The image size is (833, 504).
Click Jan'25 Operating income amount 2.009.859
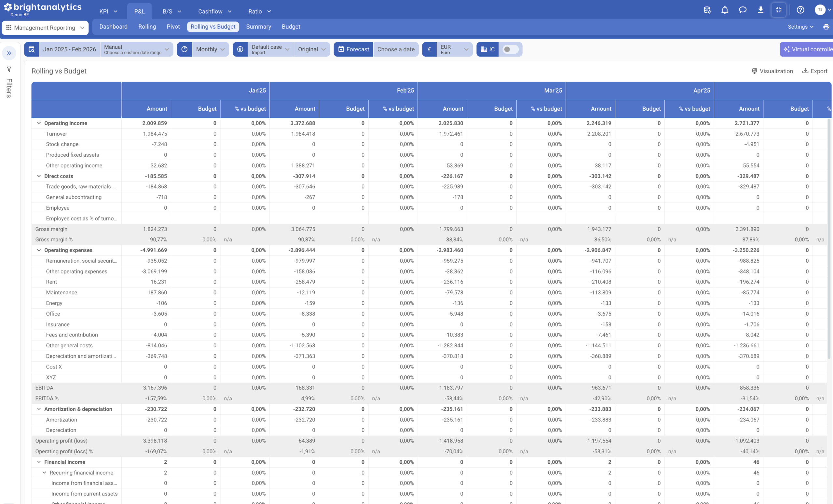[x=155, y=123]
